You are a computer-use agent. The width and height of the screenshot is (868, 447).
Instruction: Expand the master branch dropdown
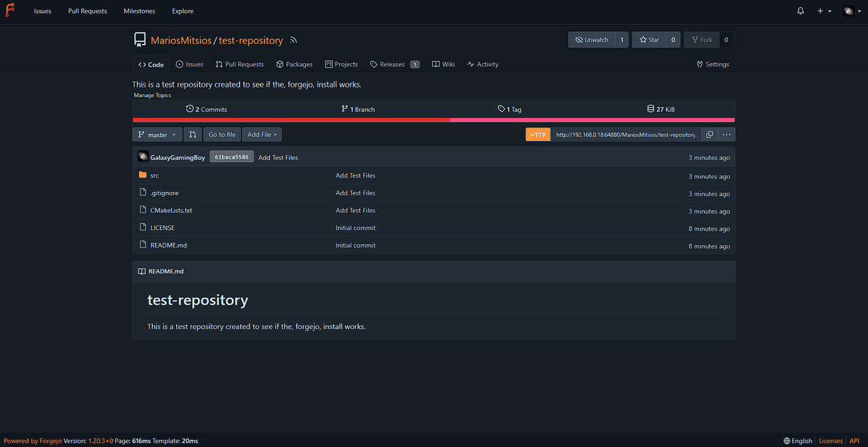pos(157,135)
